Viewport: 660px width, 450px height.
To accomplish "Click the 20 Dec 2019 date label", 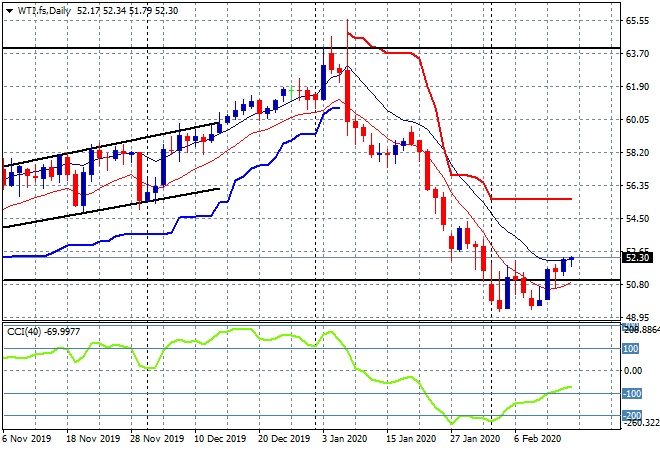I will [x=285, y=439].
